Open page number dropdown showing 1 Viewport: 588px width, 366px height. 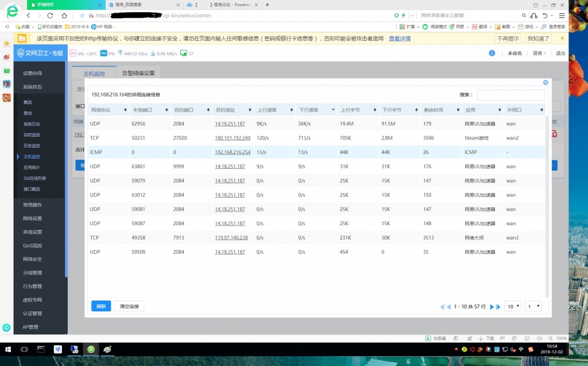(533, 306)
